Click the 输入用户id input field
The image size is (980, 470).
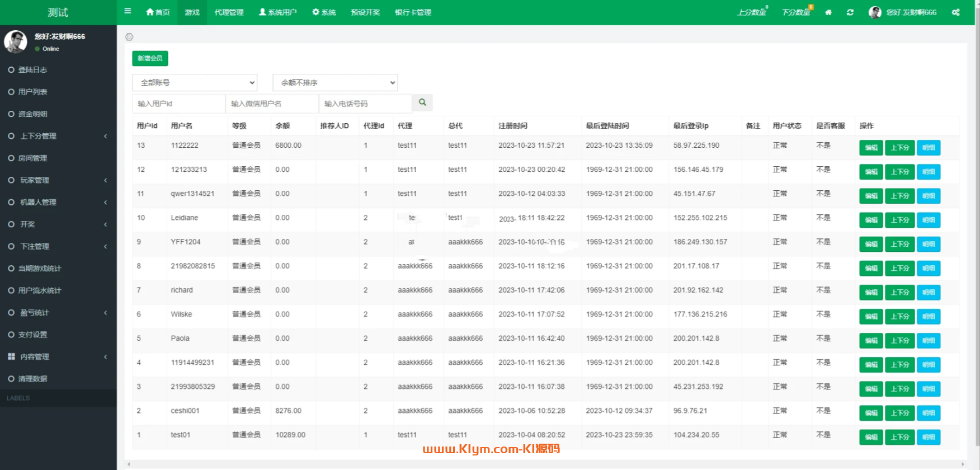tap(178, 104)
